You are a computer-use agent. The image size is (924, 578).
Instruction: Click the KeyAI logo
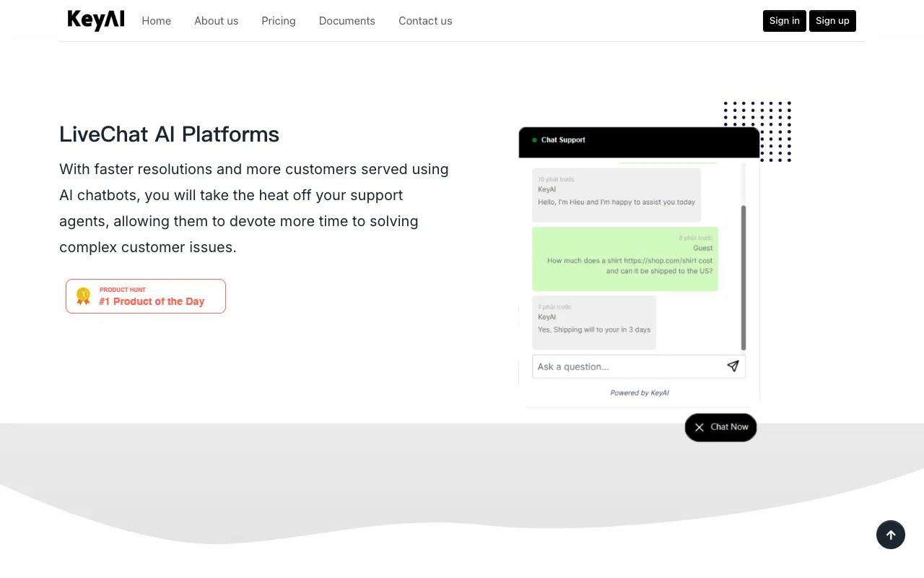point(96,20)
